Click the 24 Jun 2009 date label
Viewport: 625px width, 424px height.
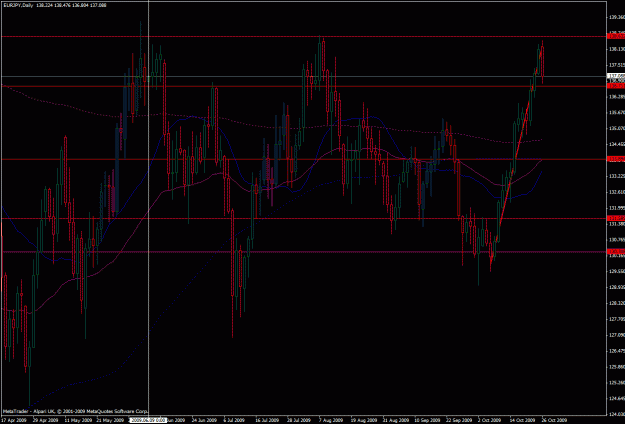204,420
